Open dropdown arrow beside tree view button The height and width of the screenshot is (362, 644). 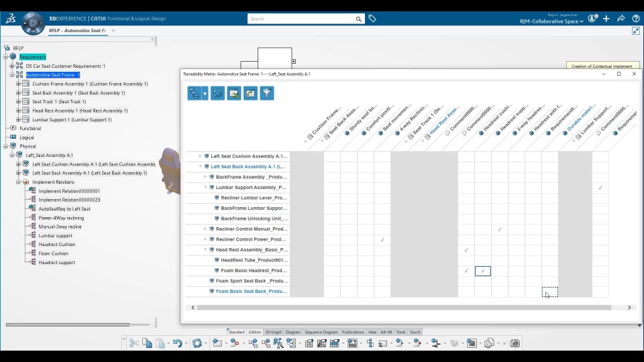(205, 94)
